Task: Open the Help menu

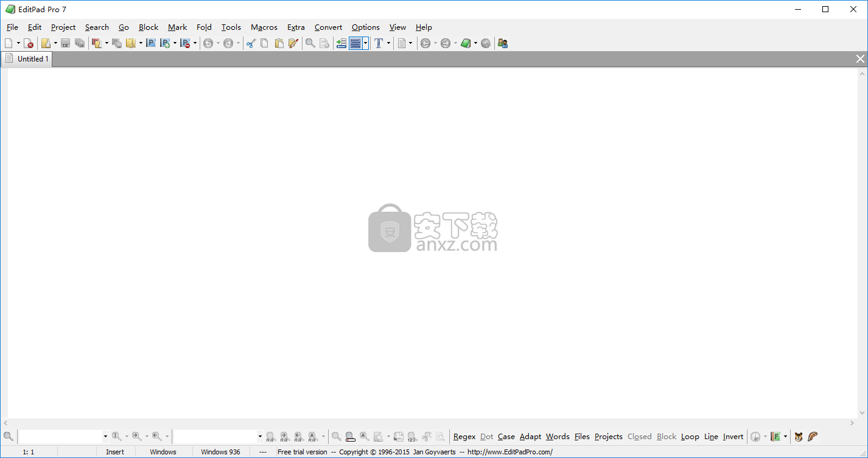Action: (424, 27)
